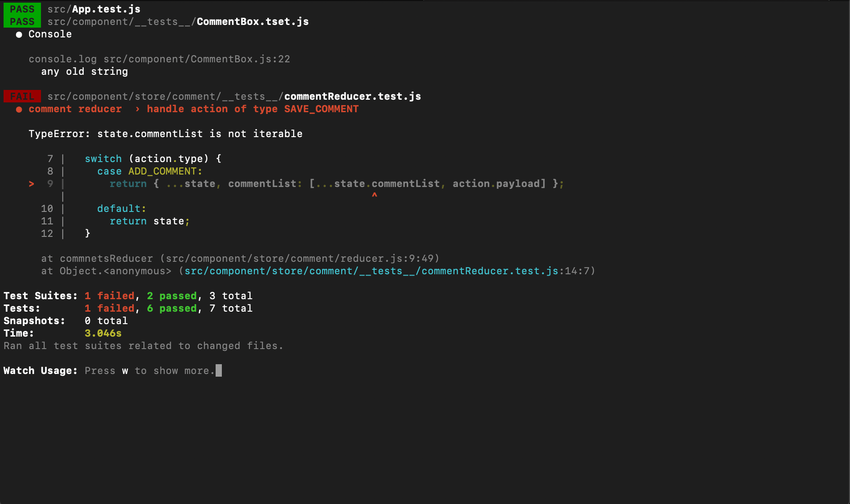
Task: Click the white Console bullet
Action: pyautogui.click(x=19, y=35)
